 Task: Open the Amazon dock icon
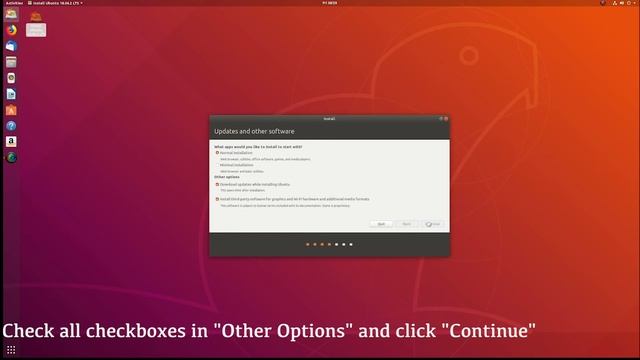click(11, 142)
